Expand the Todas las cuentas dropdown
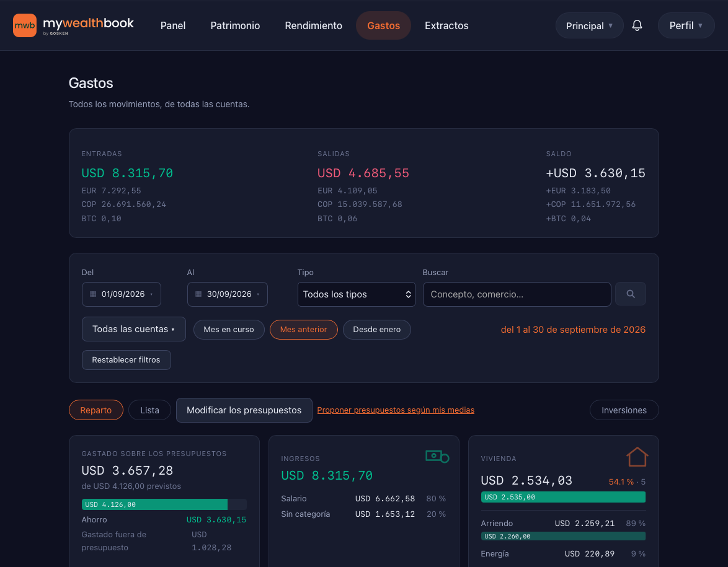The width and height of the screenshot is (728, 567). (134, 329)
